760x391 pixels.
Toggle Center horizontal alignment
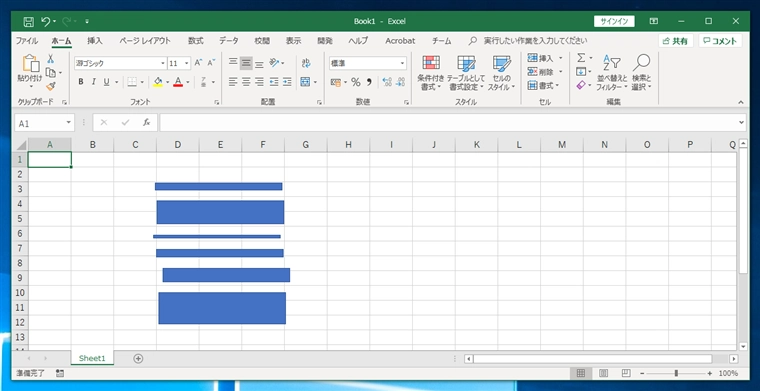(246, 82)
